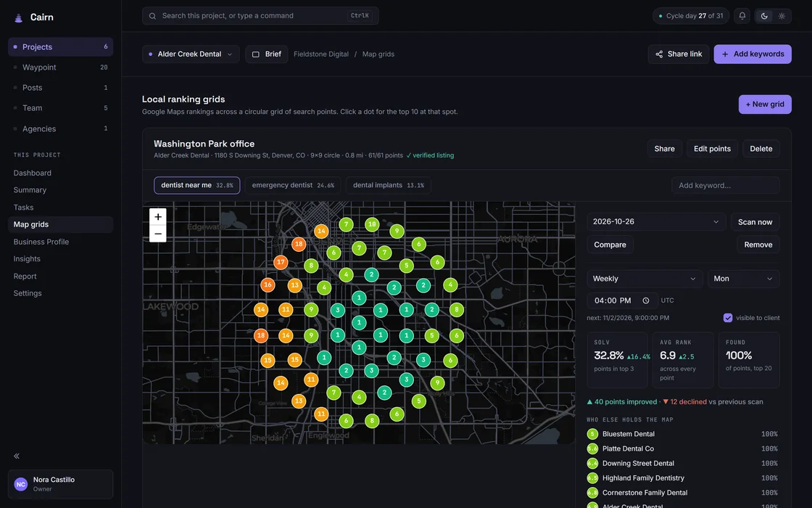Zoom in on the map
Screen dimensions: 812x508
point(158,217)
